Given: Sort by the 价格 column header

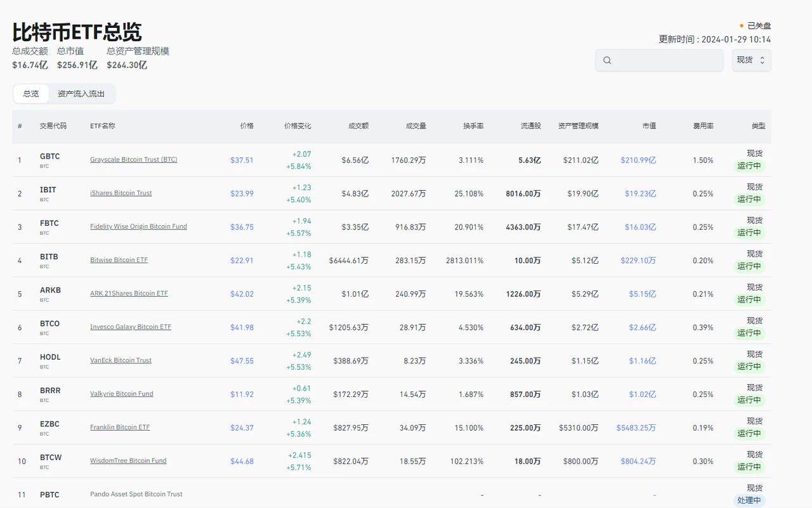Looking at the screenshot, I should 247,126.
